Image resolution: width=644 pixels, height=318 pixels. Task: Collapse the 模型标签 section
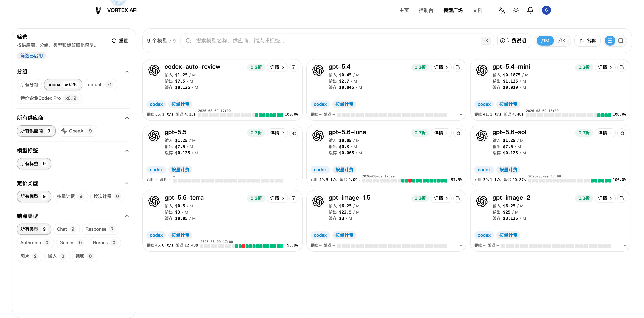[x=127, y=151]
